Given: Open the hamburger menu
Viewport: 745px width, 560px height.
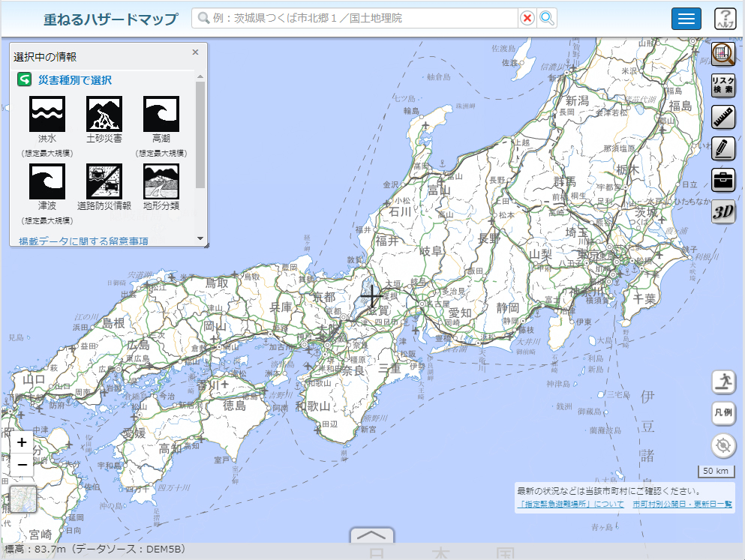Looking at the screenshot, I should (x=686, y=19).
